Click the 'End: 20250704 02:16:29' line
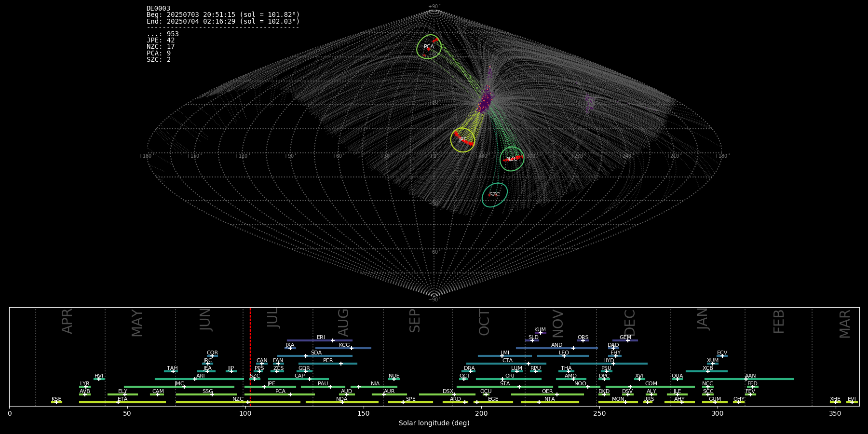Screen dimensions: 868x434 223,21
